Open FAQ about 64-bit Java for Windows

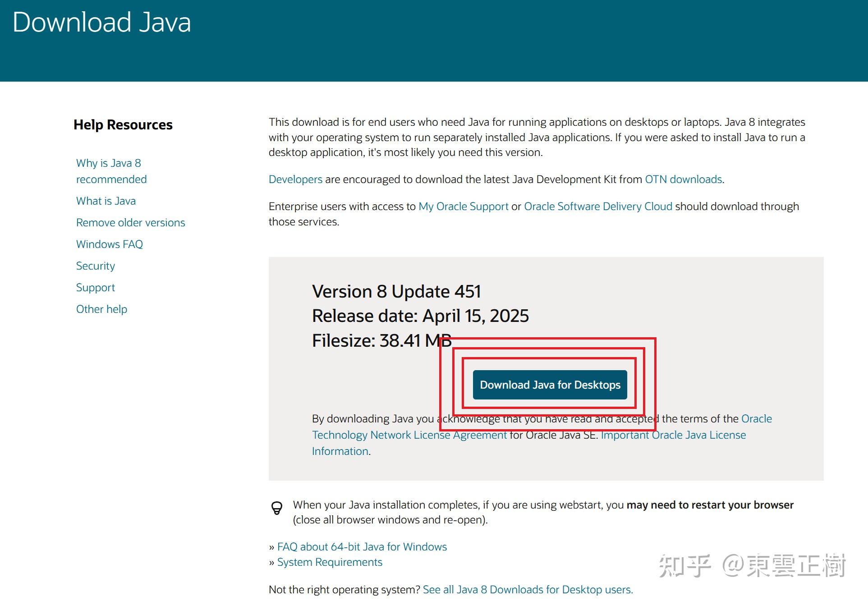(x=362, y=547)
